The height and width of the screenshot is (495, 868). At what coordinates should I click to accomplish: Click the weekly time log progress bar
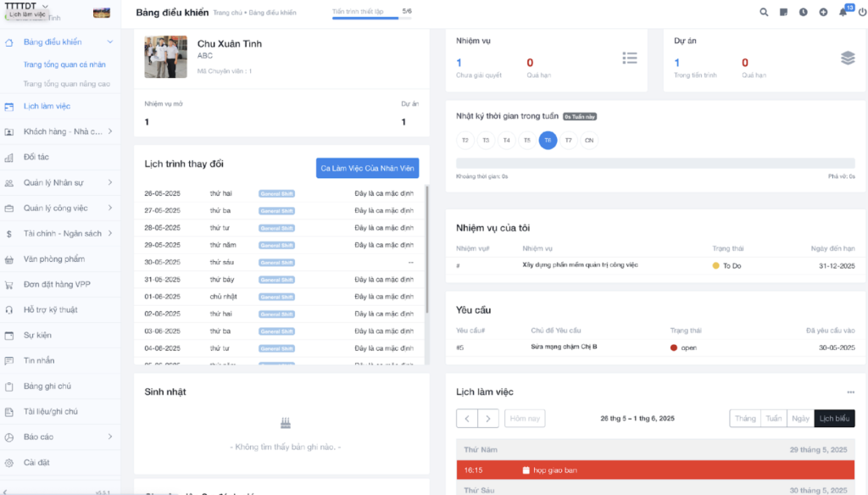pyautogui.click(x=655, y=164)
